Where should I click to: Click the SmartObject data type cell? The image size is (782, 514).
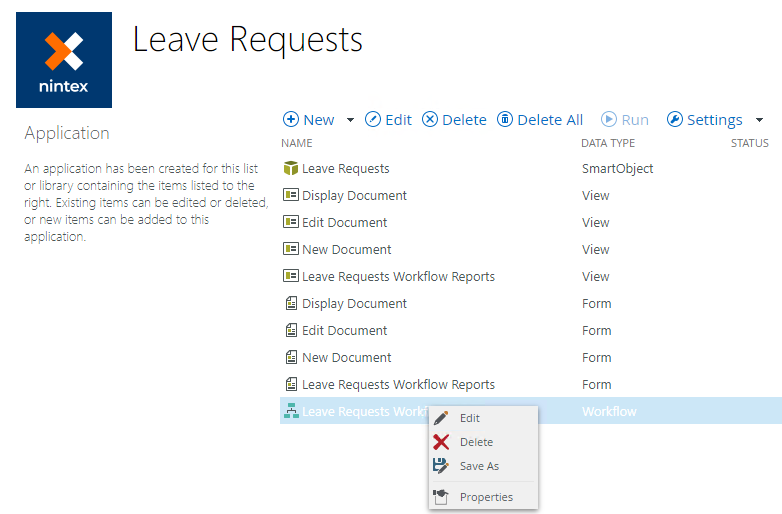[x=617, y=169]
